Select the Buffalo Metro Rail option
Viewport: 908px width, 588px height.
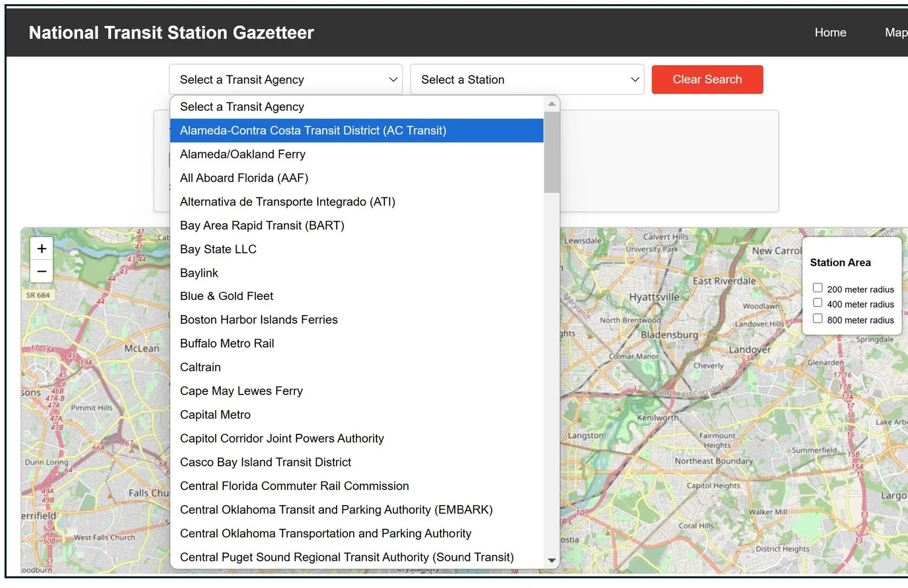tap(227, 343)
